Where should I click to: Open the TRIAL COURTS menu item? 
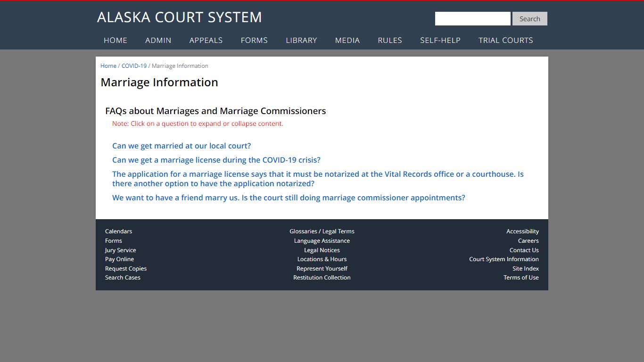pyautogui.click(x=506, y=41)
